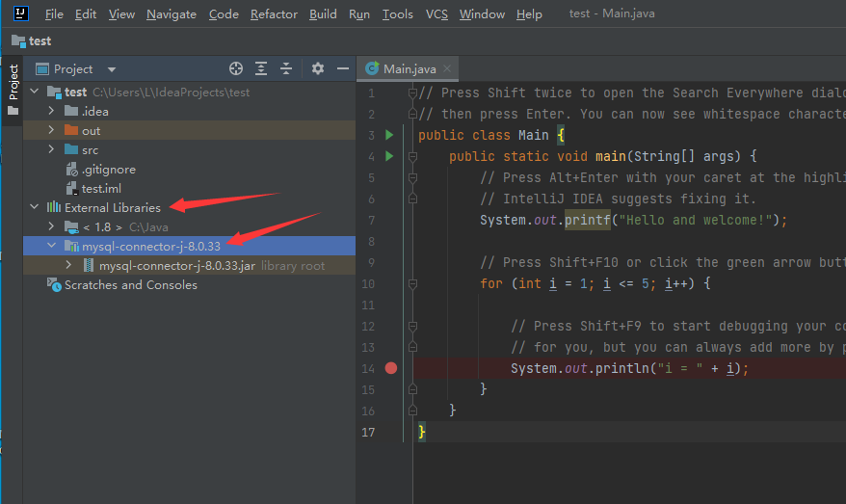Select External Libraries row
The width and height of the screenshot is (846, 504).
click(190, 208)
